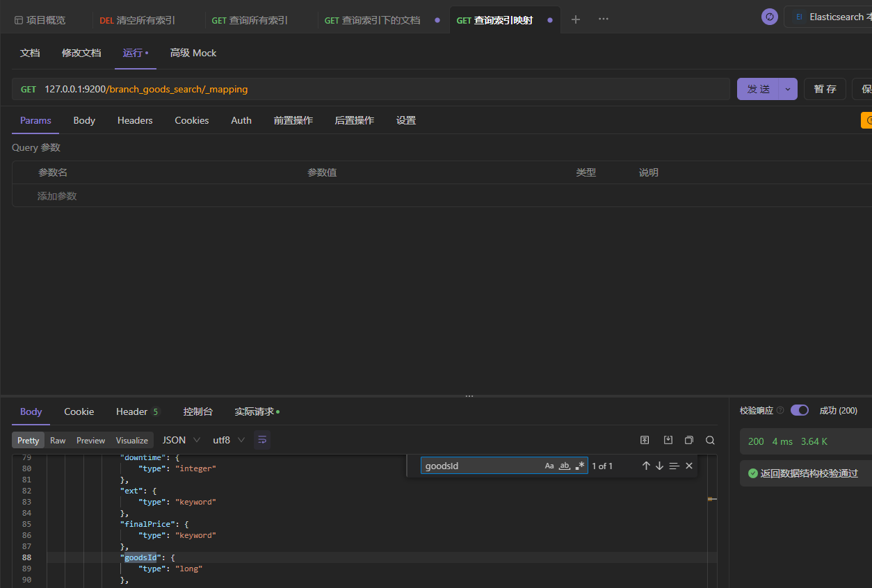The image size is (872, 588).
Task: Click the 3.64 K response size
Action: pos(814,441)
